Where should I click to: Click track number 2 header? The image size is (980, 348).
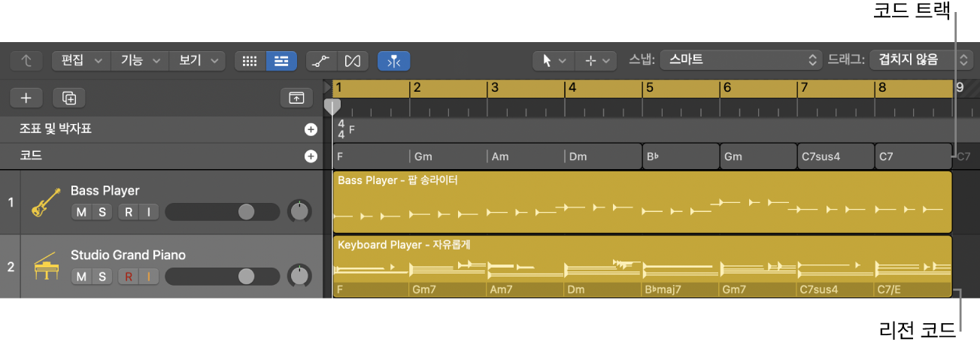point(10,266)
